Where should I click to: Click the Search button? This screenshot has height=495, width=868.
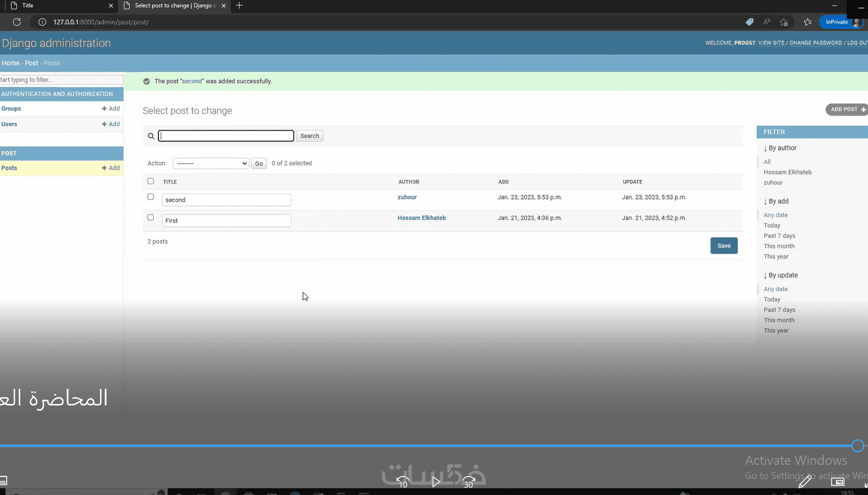309,136
